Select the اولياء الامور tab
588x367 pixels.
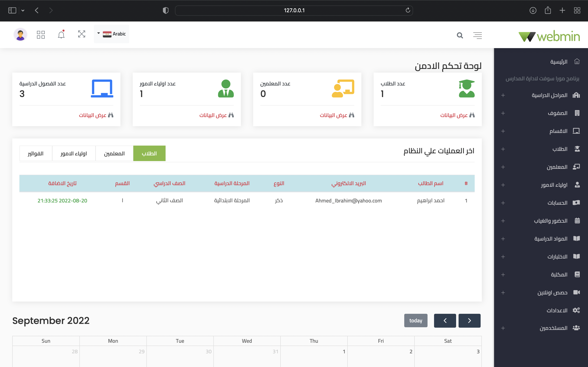[74, 153]
